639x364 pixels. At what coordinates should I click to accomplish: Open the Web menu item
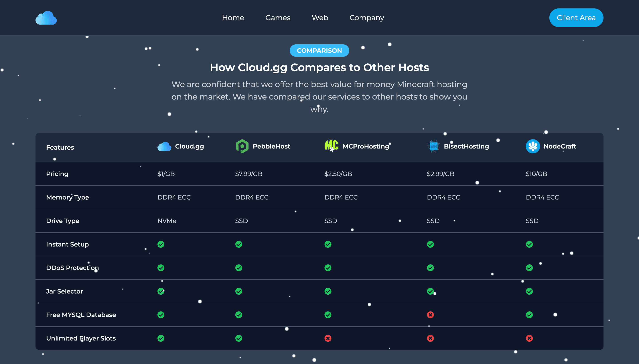pos(320,18)
